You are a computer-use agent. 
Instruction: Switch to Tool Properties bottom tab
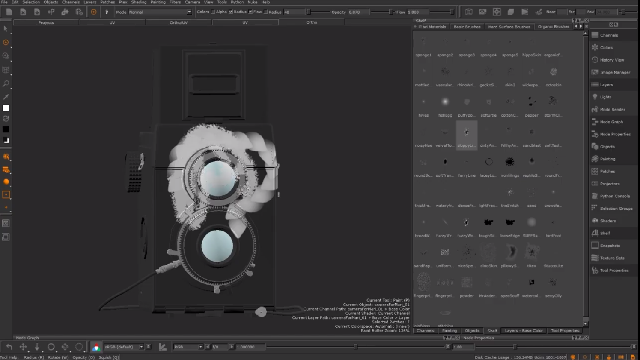point(565,331)
